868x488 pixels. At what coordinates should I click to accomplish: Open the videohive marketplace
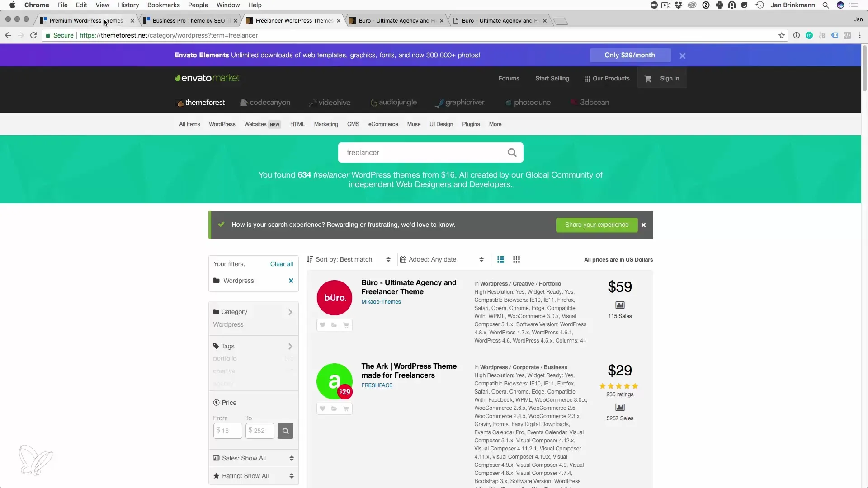(330, 103)
